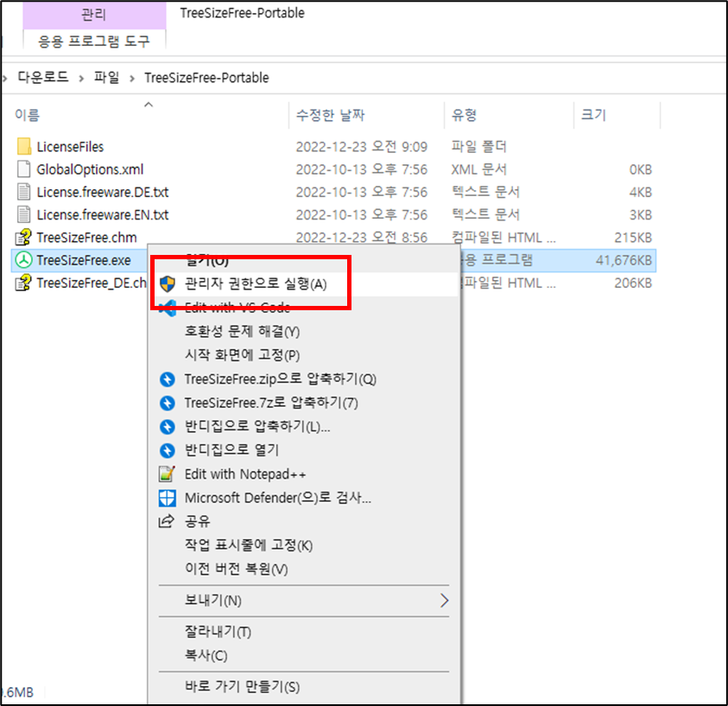Viewport: 728px width, 706px height.
Task: Select the License.freeware.EN.txt file name
Action: click(x=103, y=215)
